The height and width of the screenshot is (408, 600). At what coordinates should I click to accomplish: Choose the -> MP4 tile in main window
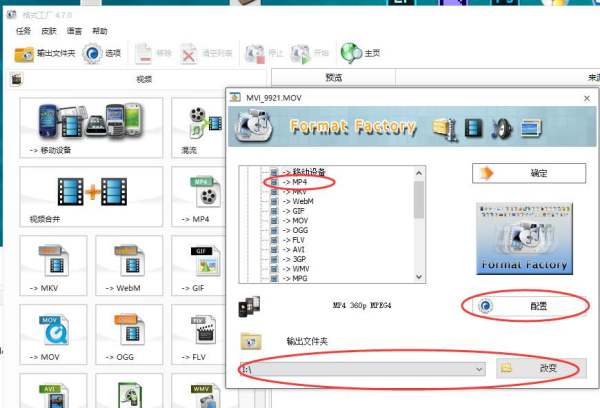(x=198, y=196)
